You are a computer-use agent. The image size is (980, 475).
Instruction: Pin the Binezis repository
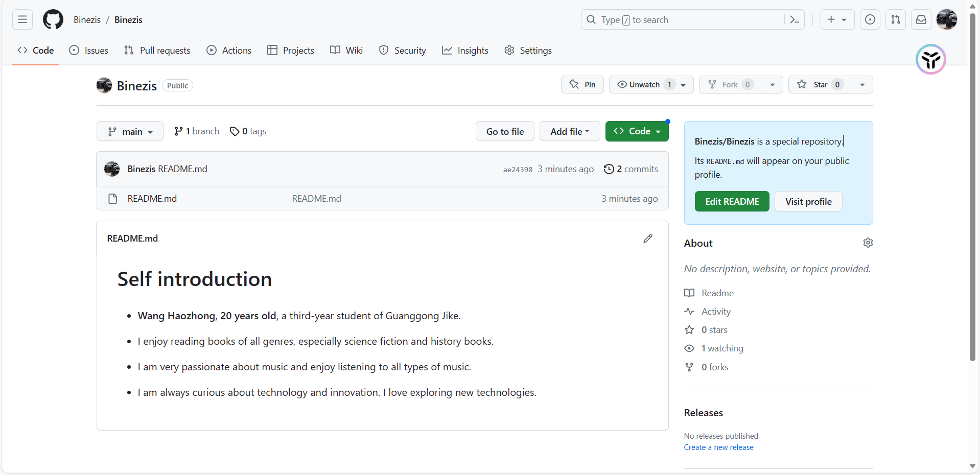click(582, 85)
